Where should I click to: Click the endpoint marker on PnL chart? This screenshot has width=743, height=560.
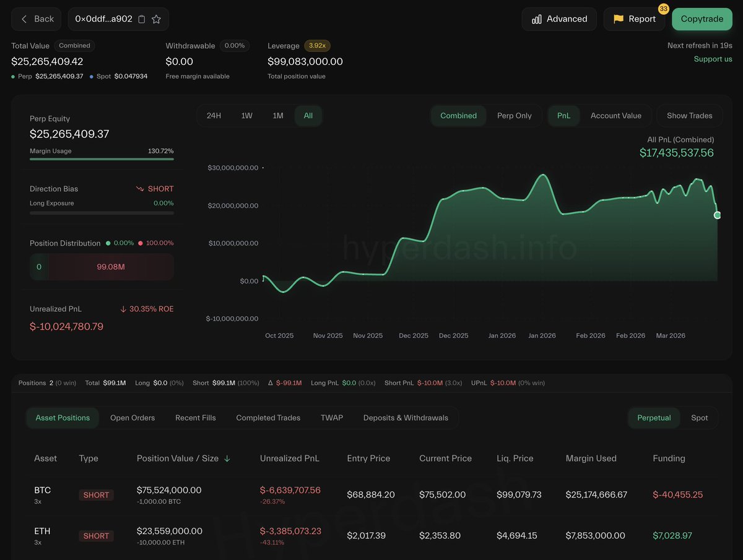tap(717, 215)
